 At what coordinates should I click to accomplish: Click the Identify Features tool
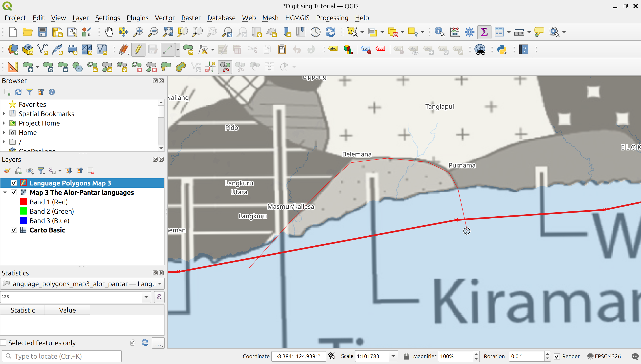point(439,32)
